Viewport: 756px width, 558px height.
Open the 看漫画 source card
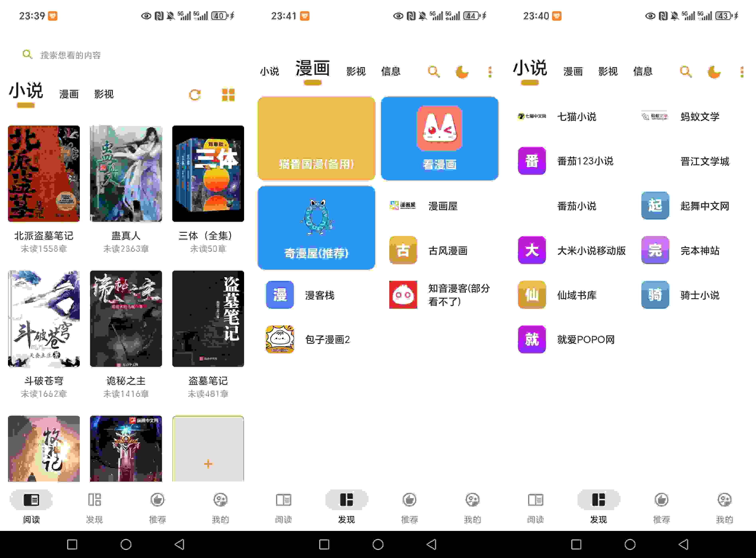click(x=439, y=139)
